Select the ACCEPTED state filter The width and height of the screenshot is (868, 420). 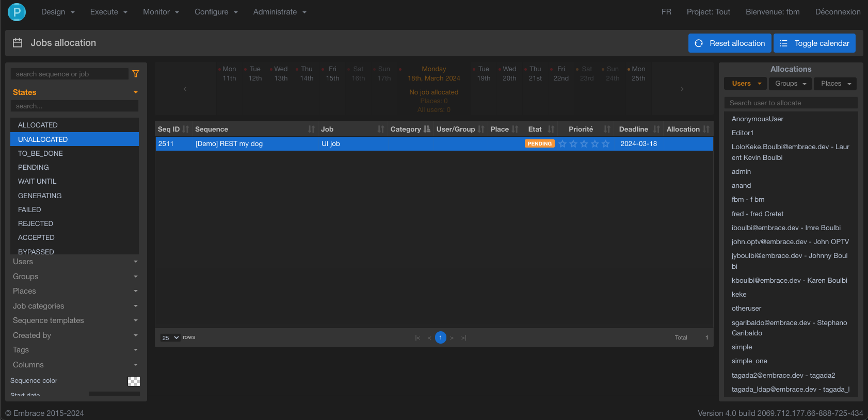coord(75,237)
